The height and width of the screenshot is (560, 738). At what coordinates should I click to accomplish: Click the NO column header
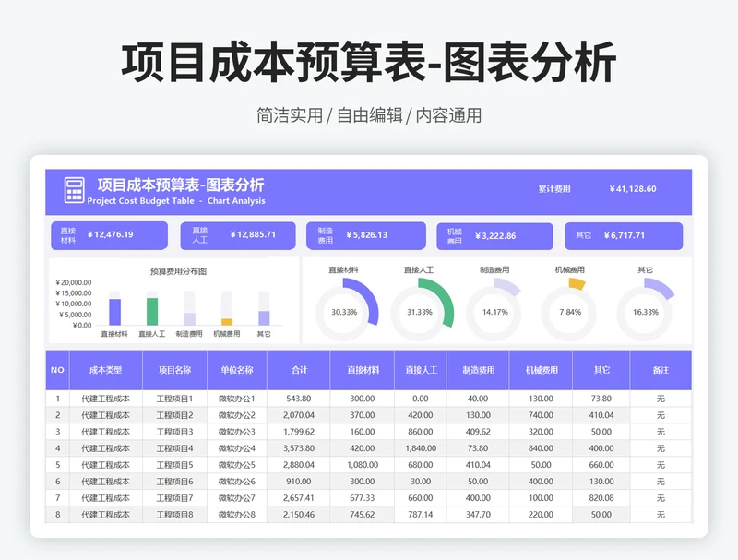coord(57,370)
